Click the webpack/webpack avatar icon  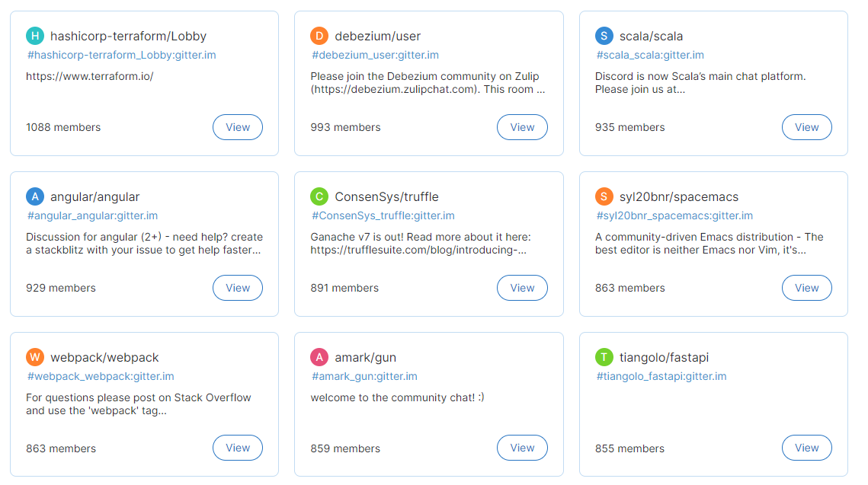click(x=35, y=356)
